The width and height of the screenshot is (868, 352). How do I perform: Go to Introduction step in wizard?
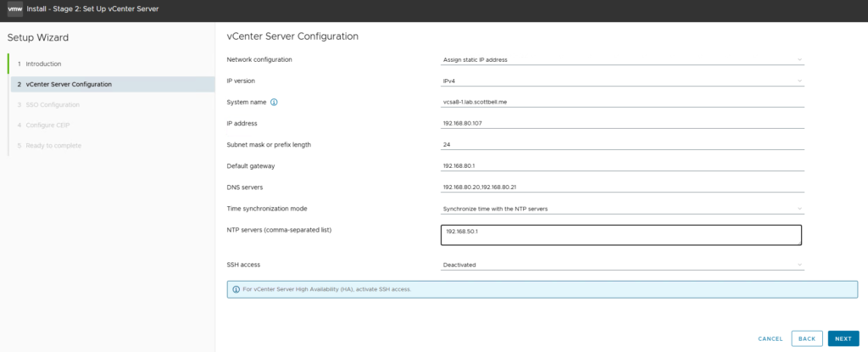click(x=43, y=64)
